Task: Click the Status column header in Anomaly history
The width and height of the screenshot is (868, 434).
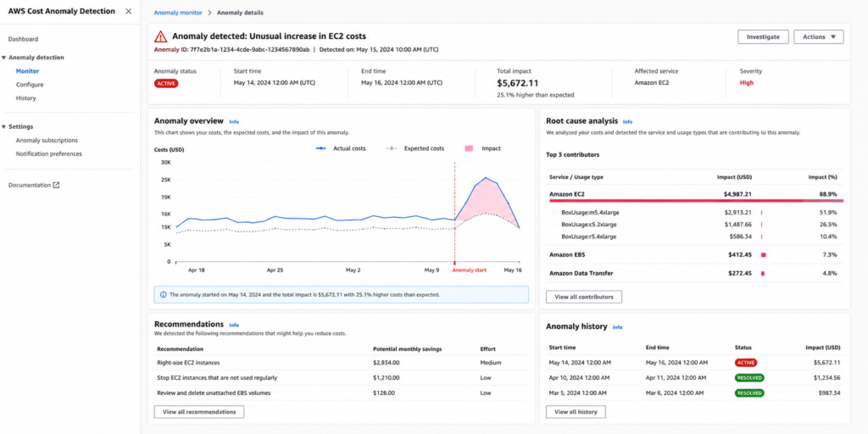Action: pyautogui.click(x=743, y=348)
